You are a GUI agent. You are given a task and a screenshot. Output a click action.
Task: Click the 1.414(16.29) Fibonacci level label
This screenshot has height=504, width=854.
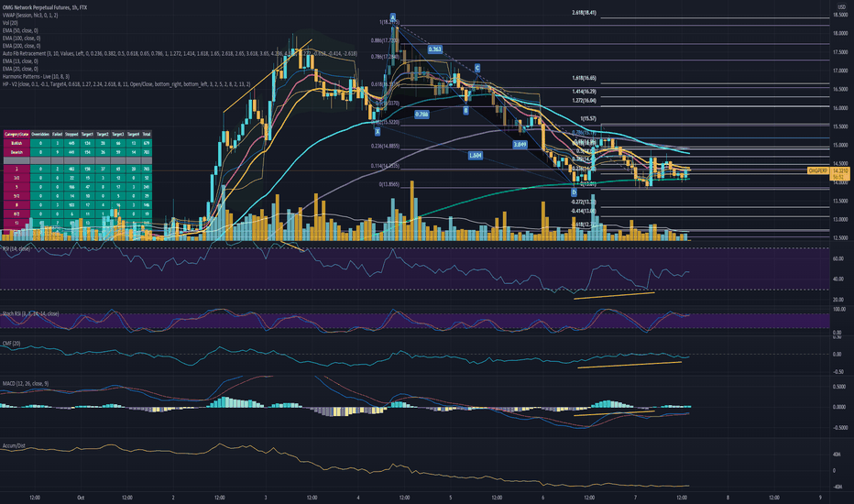tap(584, 92)
